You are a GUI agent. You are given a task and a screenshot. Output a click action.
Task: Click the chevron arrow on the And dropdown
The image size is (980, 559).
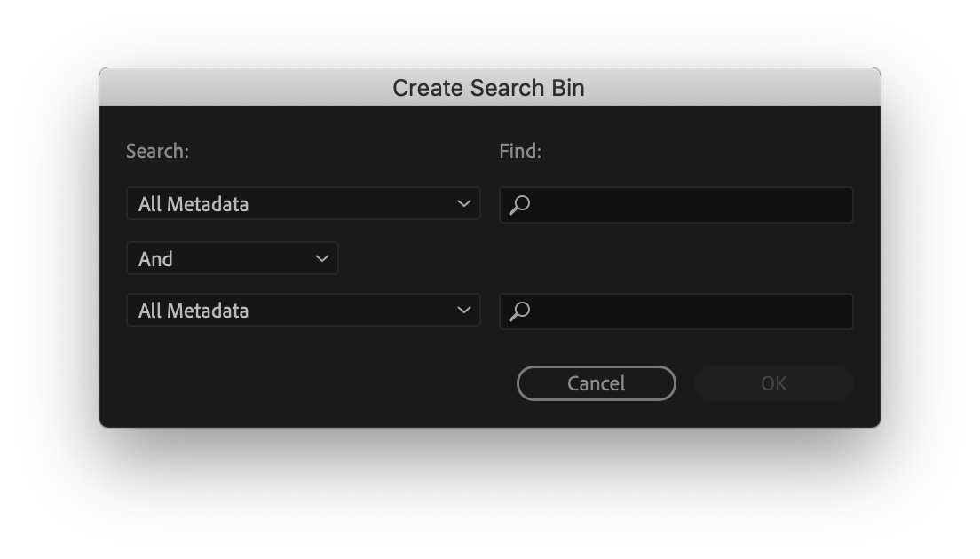click(x=321, y=259)
